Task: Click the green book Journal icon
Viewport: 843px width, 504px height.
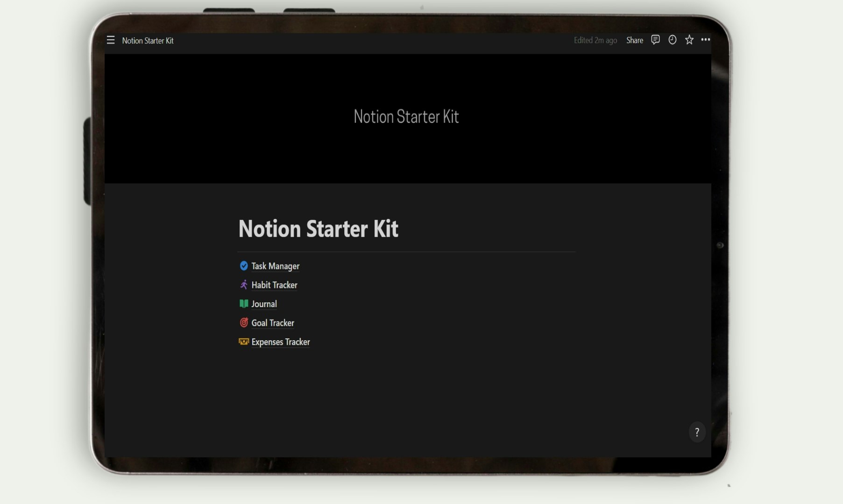Action: [x=244, y=304]
